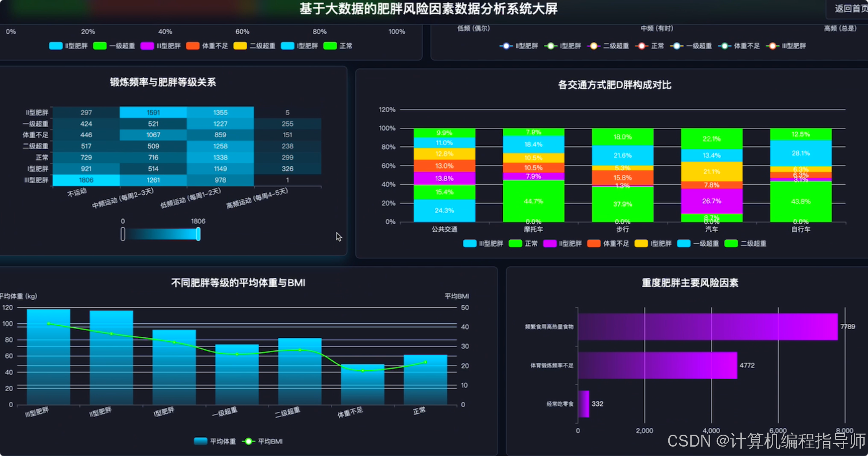Toggle the III型肥胖 purple swatch in top-left legend
868x456 pixels.
coord(147,46)
